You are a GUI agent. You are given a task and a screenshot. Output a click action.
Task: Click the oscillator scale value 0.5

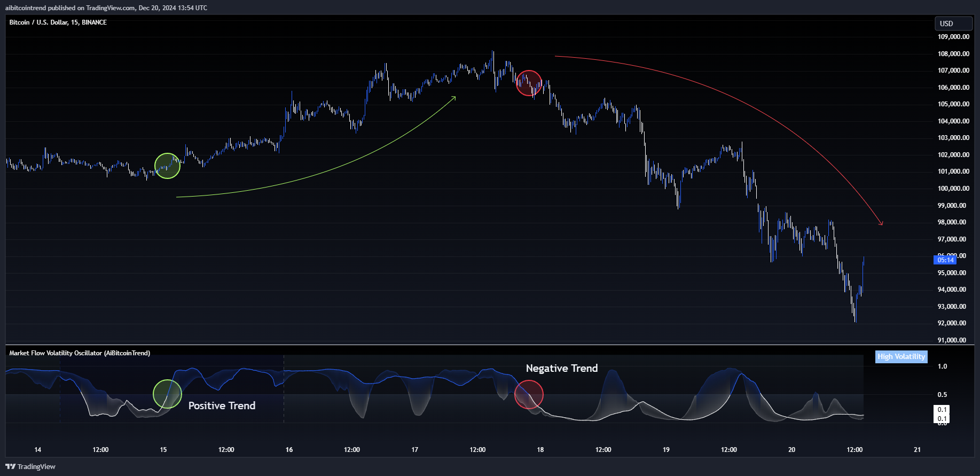942,395
